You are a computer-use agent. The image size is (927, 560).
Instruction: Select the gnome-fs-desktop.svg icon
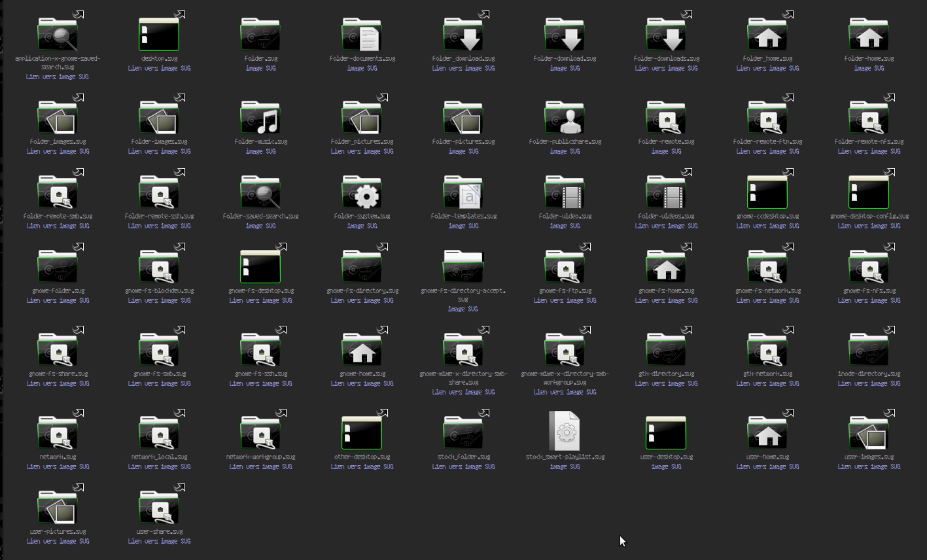click(260, 266)
